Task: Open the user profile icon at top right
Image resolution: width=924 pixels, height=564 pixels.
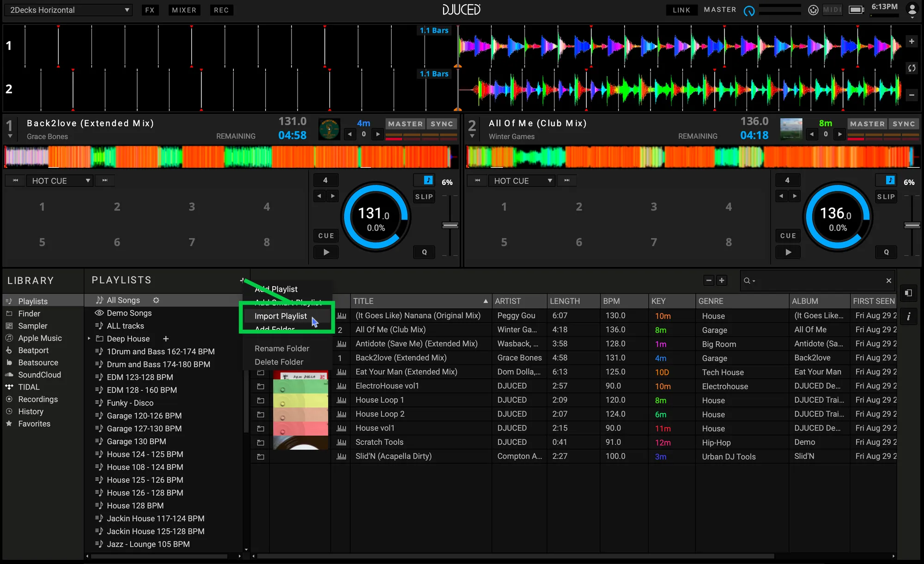Action: click(912, 10)
